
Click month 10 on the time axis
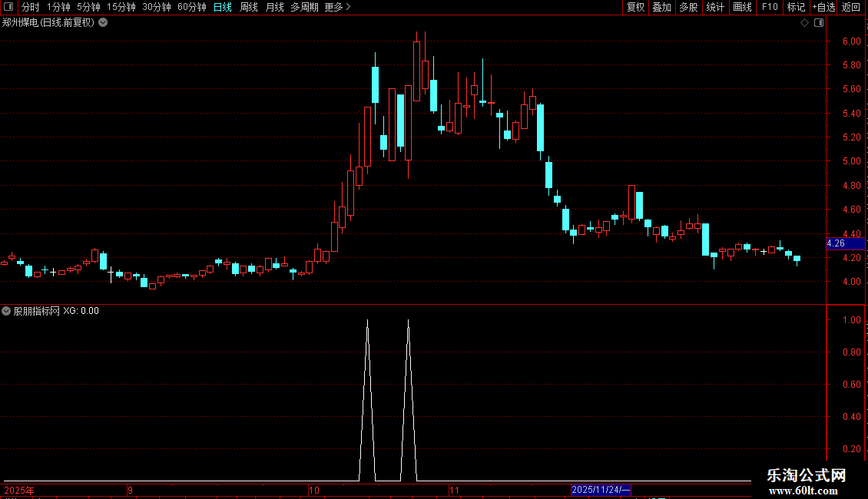tap(314, 490)
